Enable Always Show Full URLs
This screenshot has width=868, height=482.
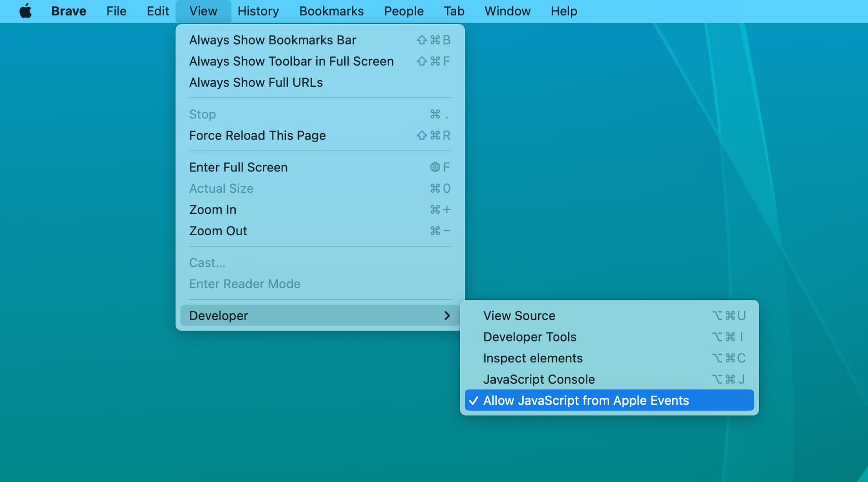[256, 82]
